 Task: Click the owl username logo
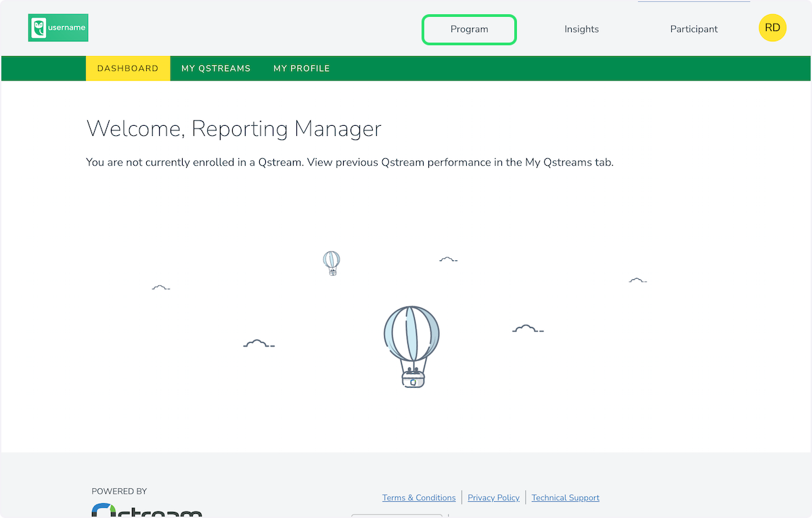coord(58,28)
